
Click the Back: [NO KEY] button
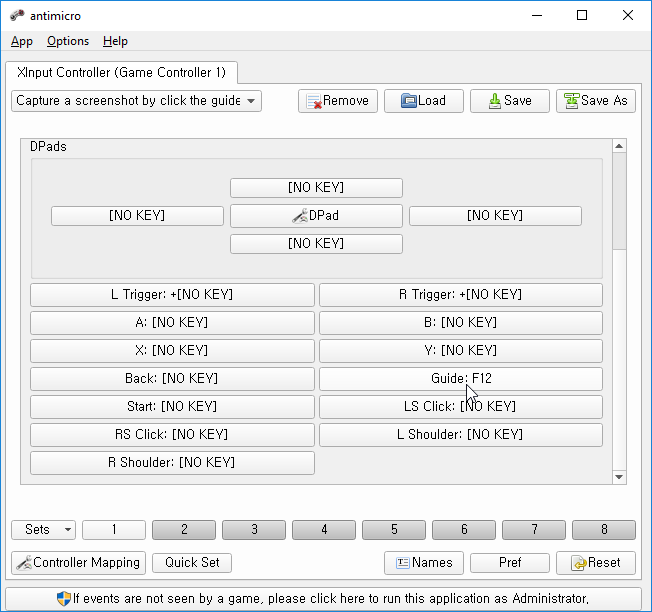(172, 379)
